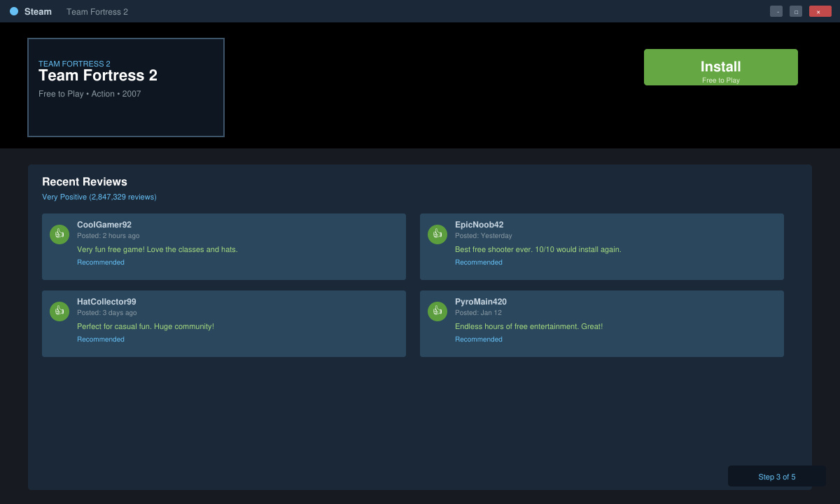
Task: Click 'Posted: 3 days ago' timestamp
Action: click(x=107, y=313)
